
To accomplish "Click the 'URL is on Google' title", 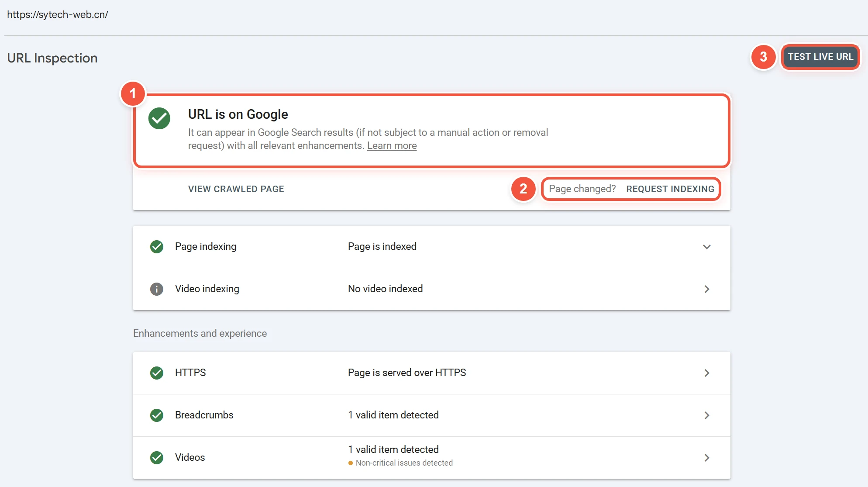I will 238,114.
